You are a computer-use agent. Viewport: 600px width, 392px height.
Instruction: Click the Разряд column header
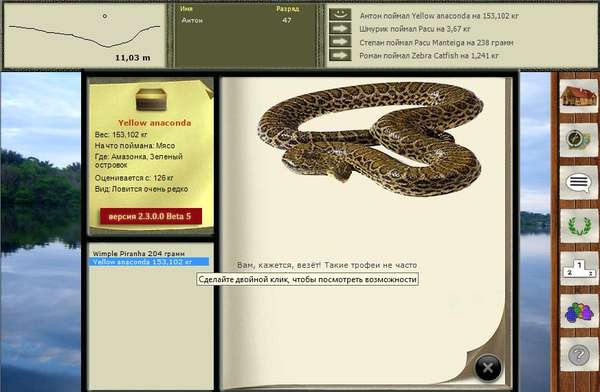click(x=288, y=8)
